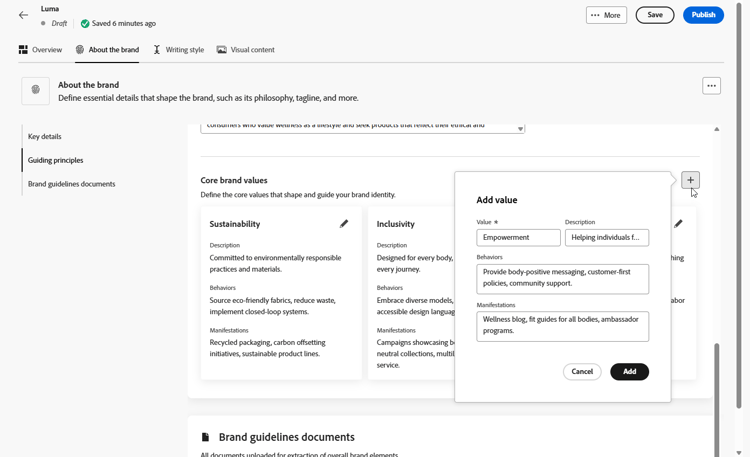Edit the Sustainability value with pencil icon
This screenshot has width=750, height=457.
point(344,224)
